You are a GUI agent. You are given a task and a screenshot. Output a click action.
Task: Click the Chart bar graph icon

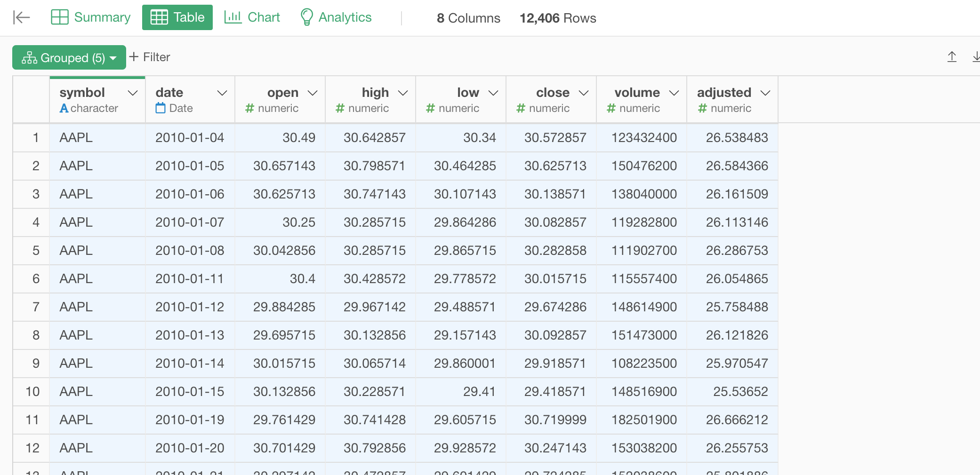coord(233,17)
